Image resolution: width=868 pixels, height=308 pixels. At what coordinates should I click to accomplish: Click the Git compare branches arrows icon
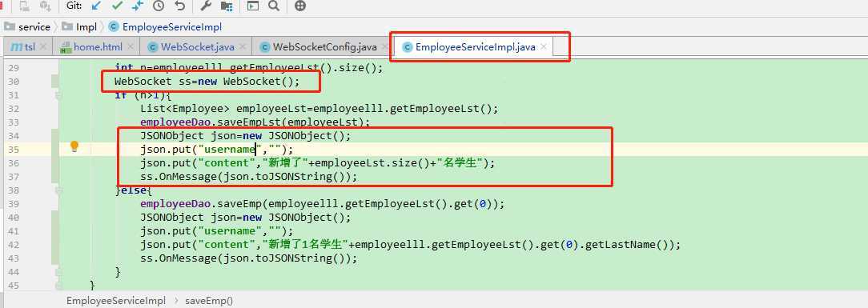(x=137, y=6)
